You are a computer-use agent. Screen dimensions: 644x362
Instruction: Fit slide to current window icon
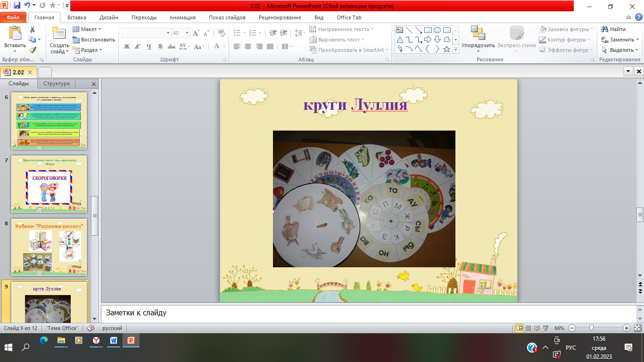coord(637,328)
